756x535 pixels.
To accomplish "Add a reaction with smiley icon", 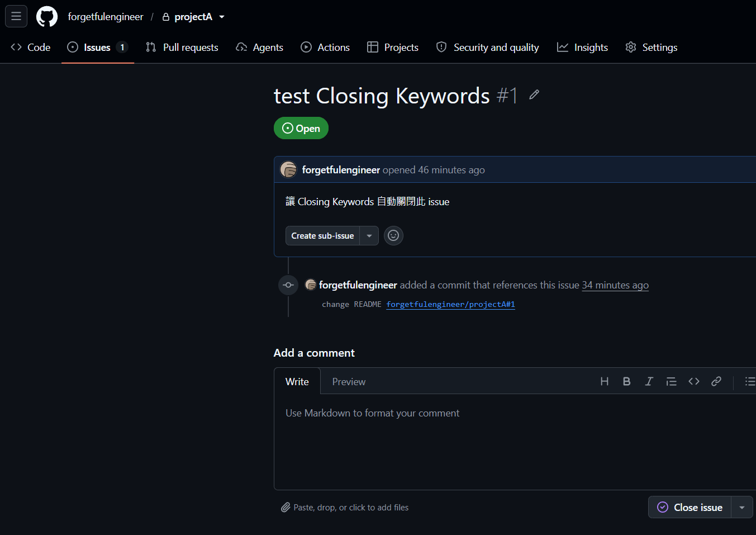I will coord(393,235).
